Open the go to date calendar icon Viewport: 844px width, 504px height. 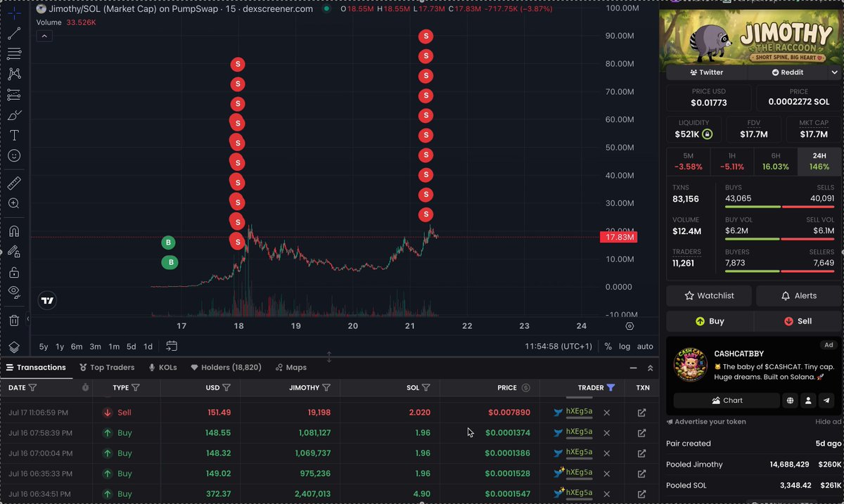click(x=172, y=347)
